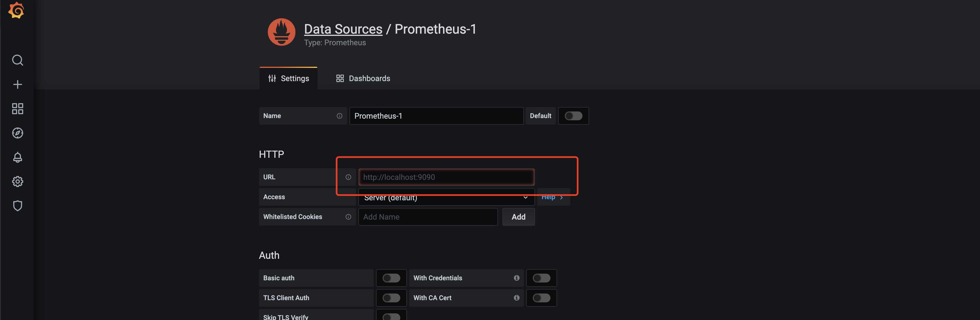Open the Alerting bell icon
980x320 pixels.
[17, 157]
